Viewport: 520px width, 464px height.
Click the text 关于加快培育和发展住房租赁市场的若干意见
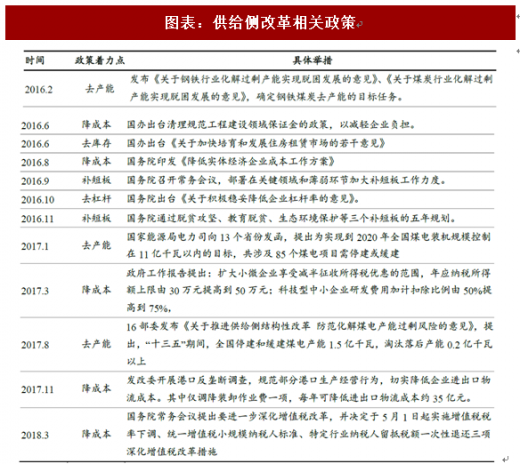click(278, 143)
